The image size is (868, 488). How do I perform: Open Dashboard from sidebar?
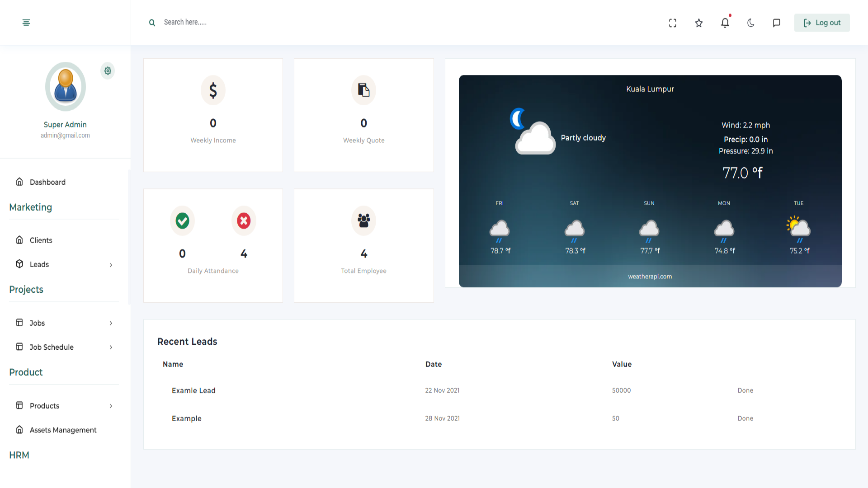(47, 182)
